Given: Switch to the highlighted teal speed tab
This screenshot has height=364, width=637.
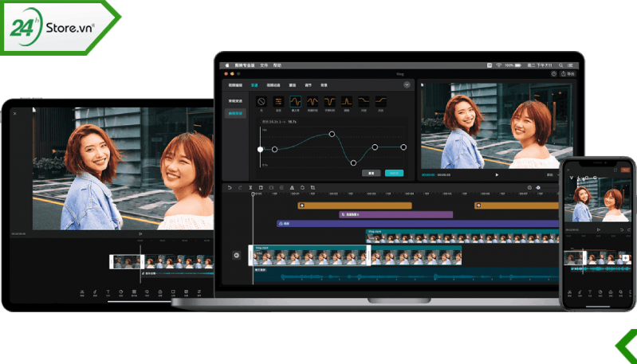Looking at the screenshot, I should [x=254, y=85].
